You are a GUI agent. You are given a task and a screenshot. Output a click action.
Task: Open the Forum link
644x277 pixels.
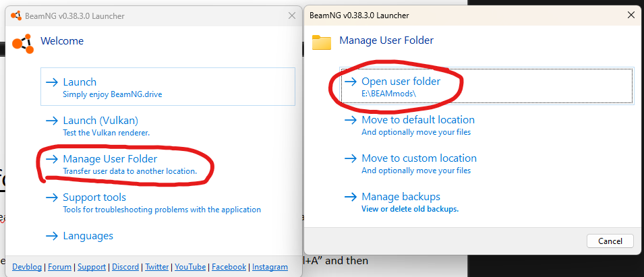(59, 267)
